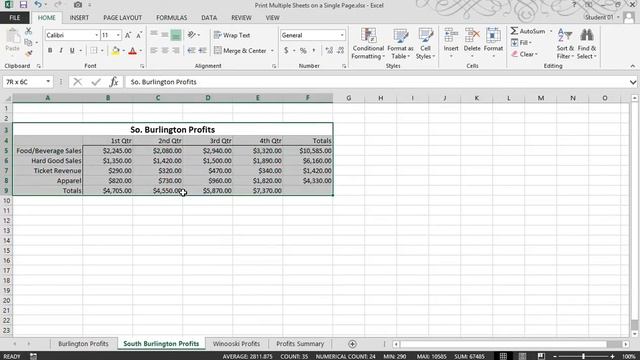Screen dimensions: 640x360
Task: Switch to FORMULAS tab
Action: point(171,18)
